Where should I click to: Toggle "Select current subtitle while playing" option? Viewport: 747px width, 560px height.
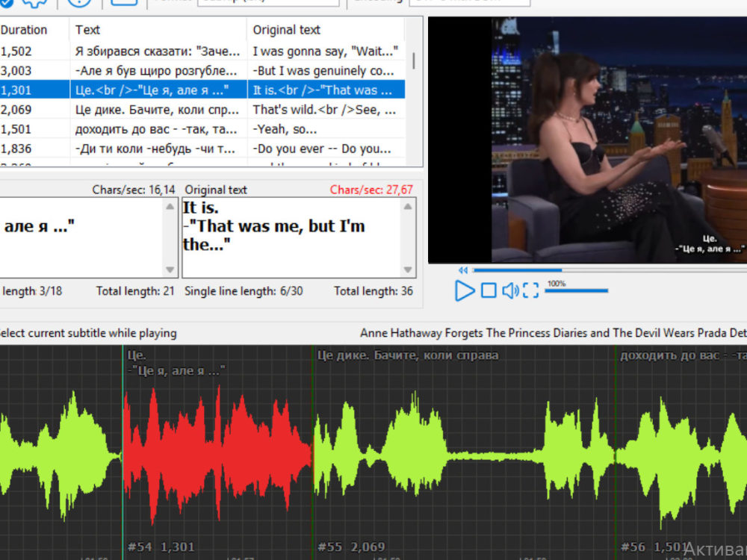(88, 333)
